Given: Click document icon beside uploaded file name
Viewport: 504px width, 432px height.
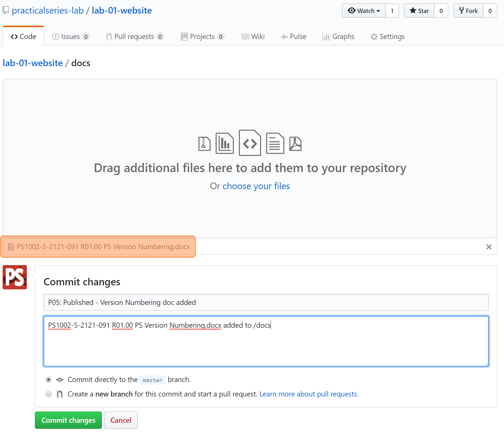Looking at the screenshot, I should [11, 247].
